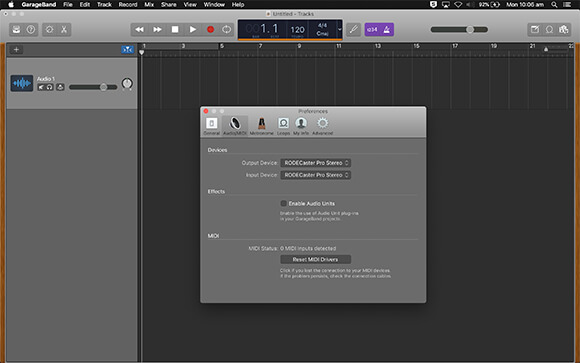Open the Notification Center icon

pos(567,4)
